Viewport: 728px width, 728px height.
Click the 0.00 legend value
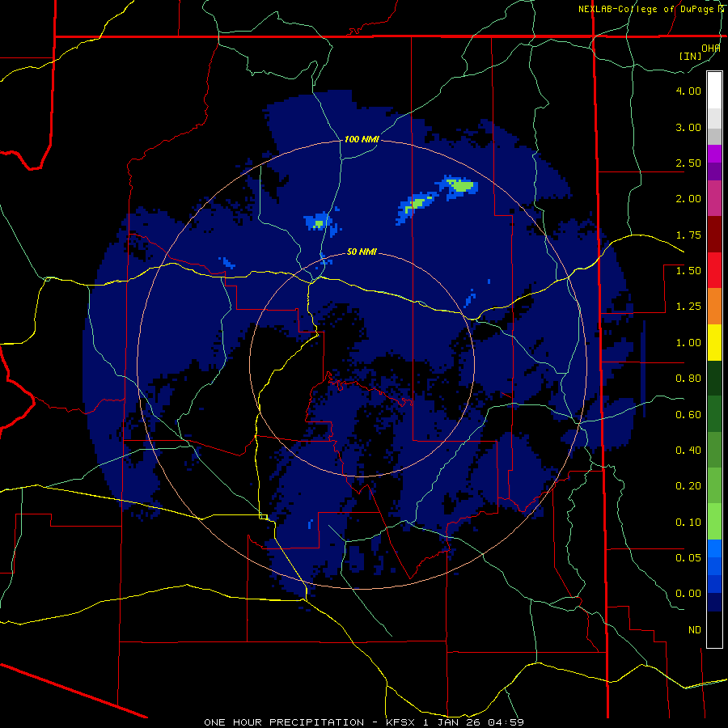(x=688, y=594)
